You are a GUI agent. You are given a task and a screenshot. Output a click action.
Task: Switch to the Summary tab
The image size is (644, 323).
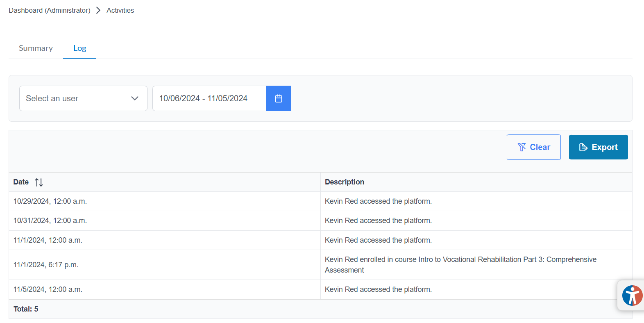tap(36, 48)
